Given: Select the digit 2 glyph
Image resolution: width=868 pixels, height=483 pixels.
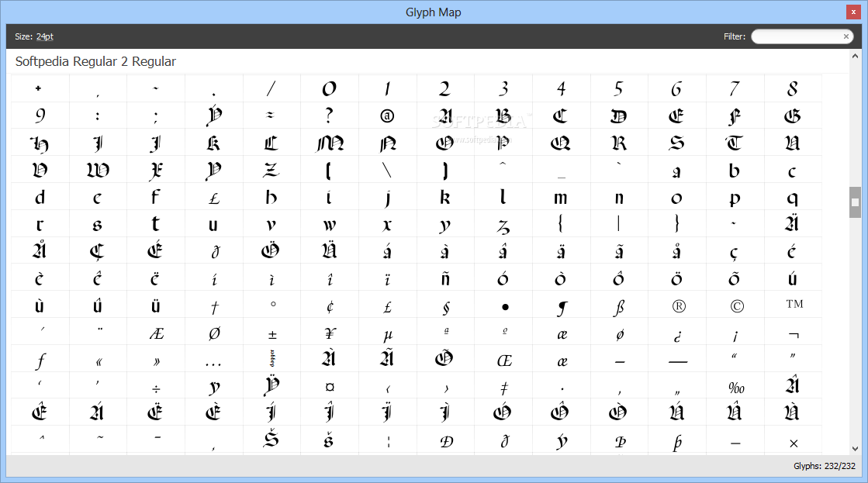Looking at the screenshot, I should point(445,88).
